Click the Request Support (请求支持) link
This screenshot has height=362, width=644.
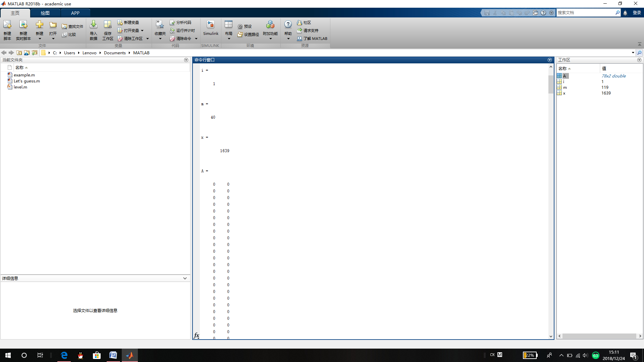click(311, 31)
